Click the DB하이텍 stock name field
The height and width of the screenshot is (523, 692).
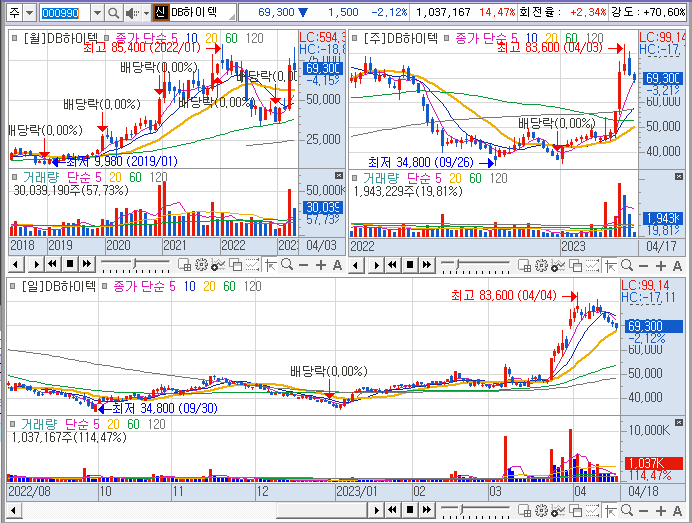click(202, 12)
